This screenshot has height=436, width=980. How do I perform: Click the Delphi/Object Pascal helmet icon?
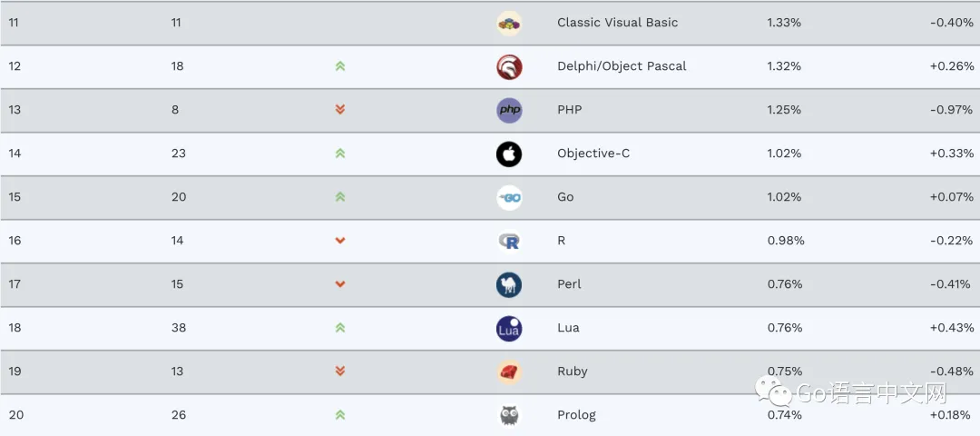(x=509, y=66)
